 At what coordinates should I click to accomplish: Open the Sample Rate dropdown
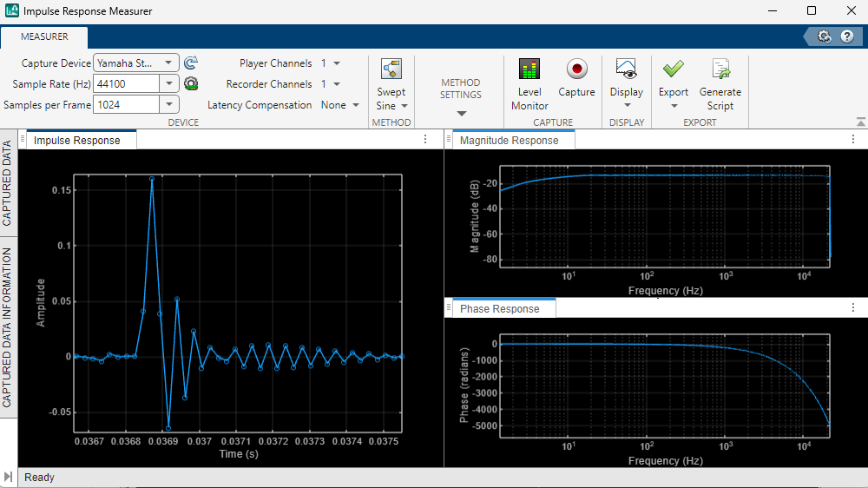(169, 84)
